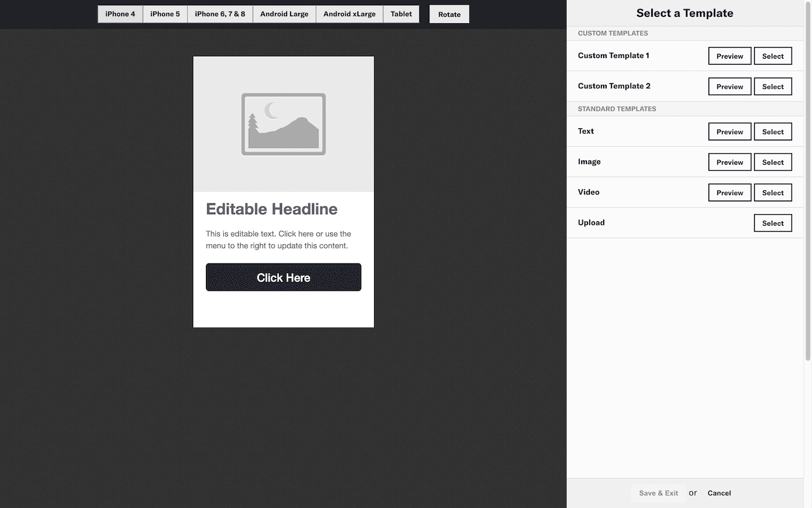Screen dimensions: 812x508
Task: Select the Image standard template
Action: pos(773,163)
